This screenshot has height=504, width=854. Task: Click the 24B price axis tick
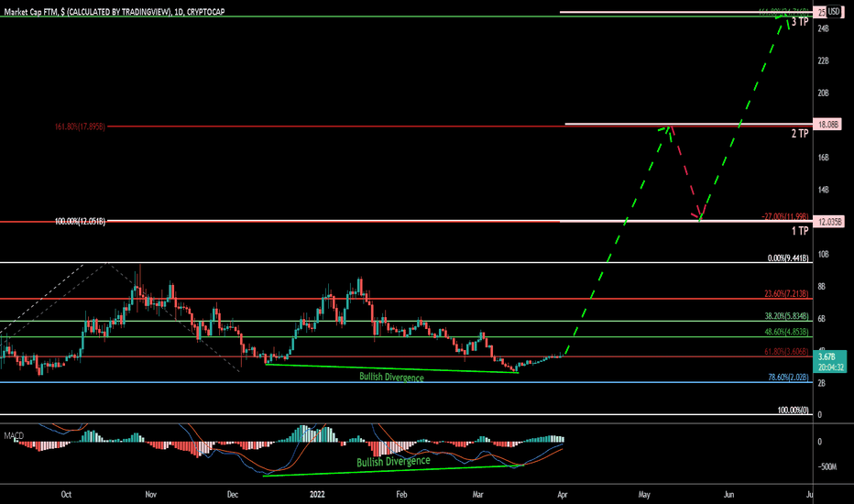click(x=823, y=28)
